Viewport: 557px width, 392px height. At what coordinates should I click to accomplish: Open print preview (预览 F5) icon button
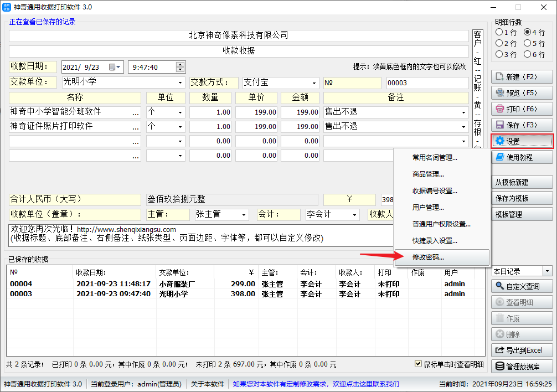click(500, 93)
